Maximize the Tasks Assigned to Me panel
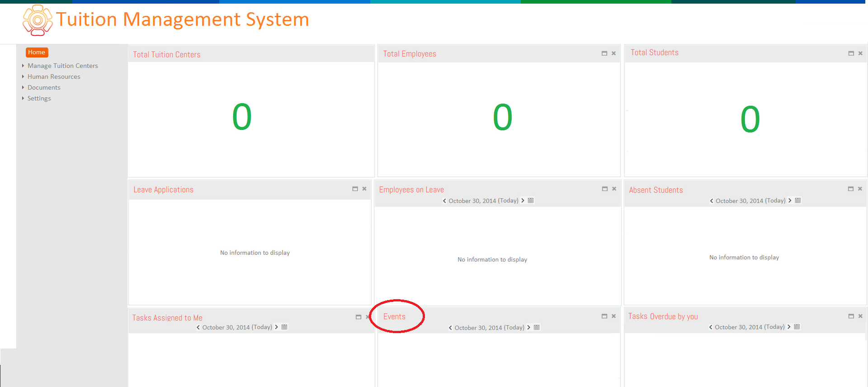The height and width of the screenshot is (387, 868). click(x=359, y=317)
